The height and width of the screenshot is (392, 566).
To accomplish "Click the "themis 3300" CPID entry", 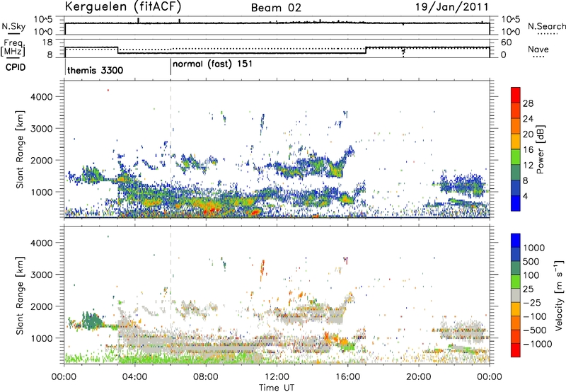I will (x=95, y=70).
